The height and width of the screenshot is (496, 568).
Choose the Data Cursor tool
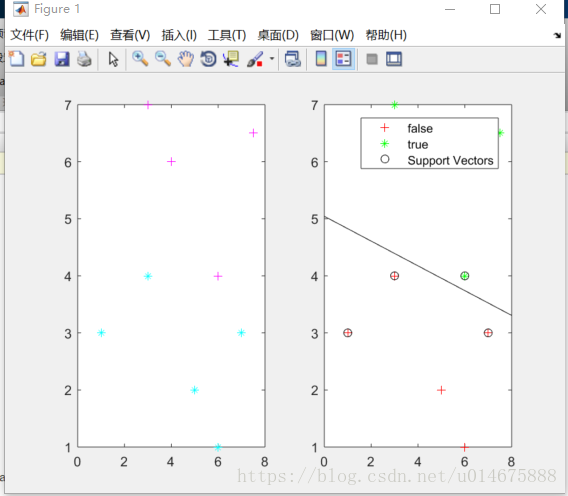click(231, 59)
